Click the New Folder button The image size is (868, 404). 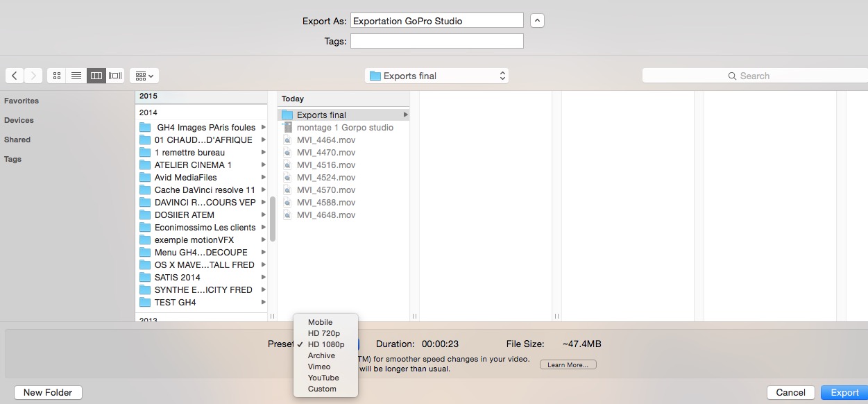(x=48, y=392)
